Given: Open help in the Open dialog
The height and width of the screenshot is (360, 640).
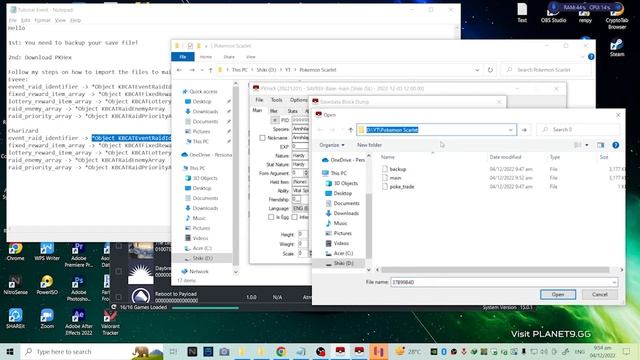Looking at the screenshot, I should (616, 145).
